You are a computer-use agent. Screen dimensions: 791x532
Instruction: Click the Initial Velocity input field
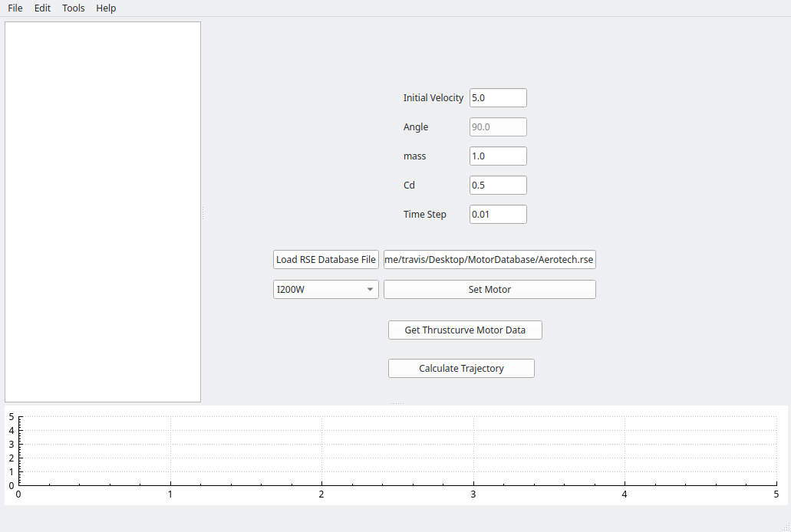tap(498, 98)
